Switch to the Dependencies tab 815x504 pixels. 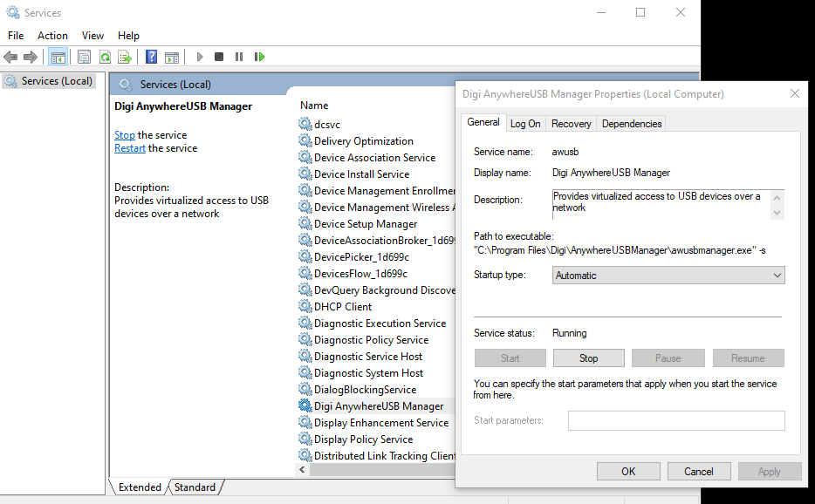click(x=632, y=124)
